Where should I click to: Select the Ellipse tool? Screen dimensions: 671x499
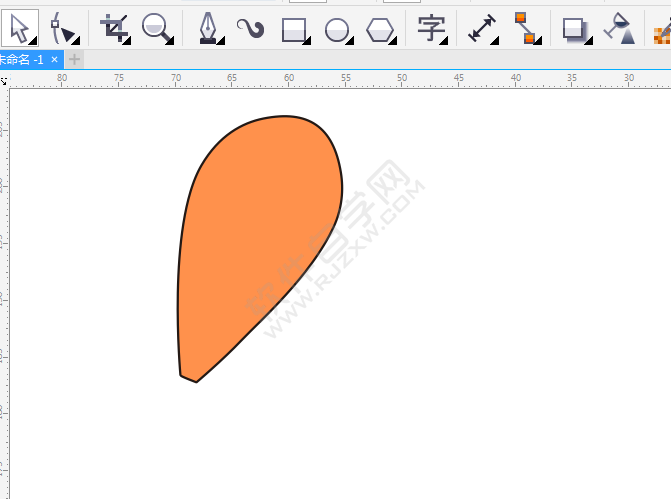[337, 29]
